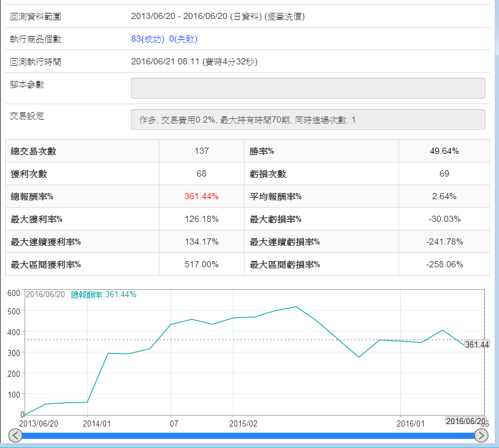Click the empty 腳本參數 field
Viewport: 499px width, 448px height.
pos(308,88)
